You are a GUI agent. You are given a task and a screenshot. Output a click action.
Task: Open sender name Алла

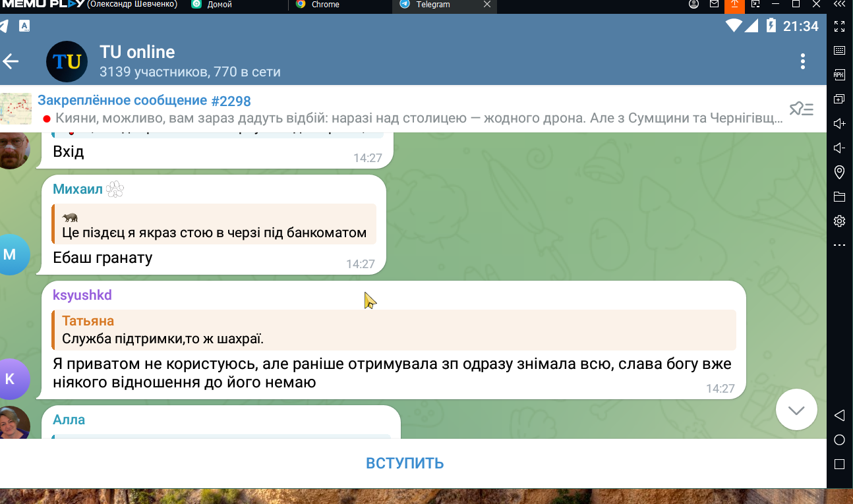pyautogui.click(x=69, y=420)
